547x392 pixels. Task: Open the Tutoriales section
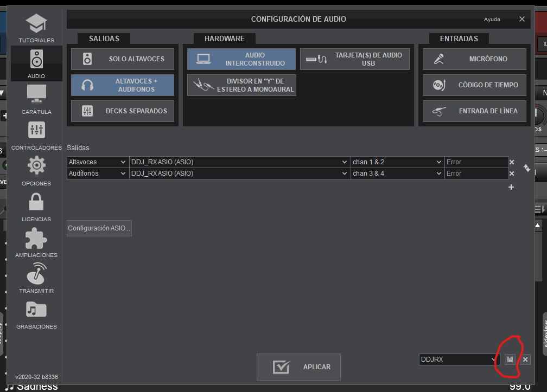click(36, 28)
